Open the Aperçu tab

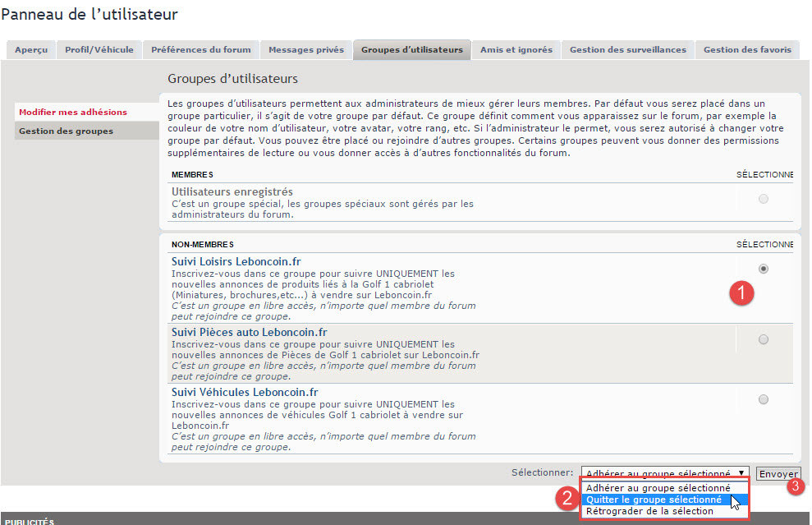coord(31,49)
